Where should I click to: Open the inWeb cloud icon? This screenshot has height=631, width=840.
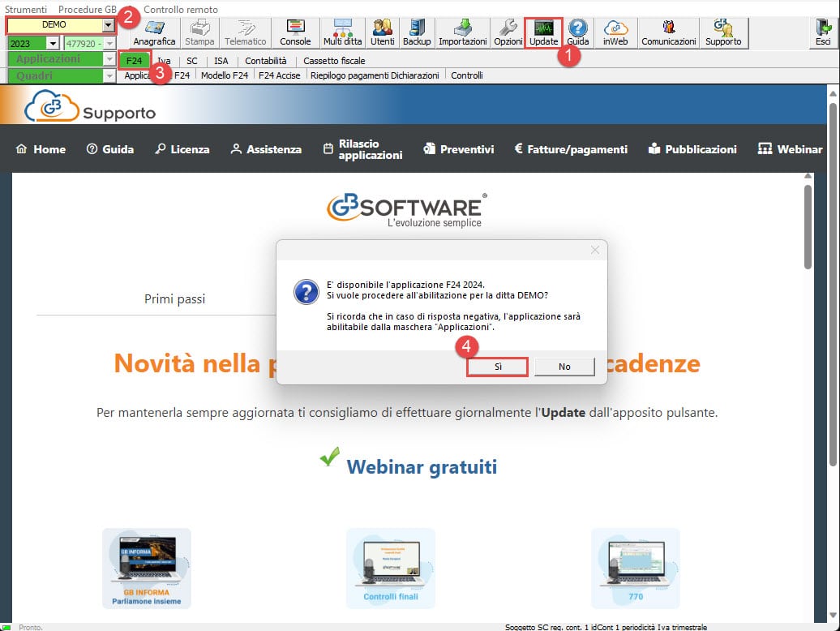(615, 32)
